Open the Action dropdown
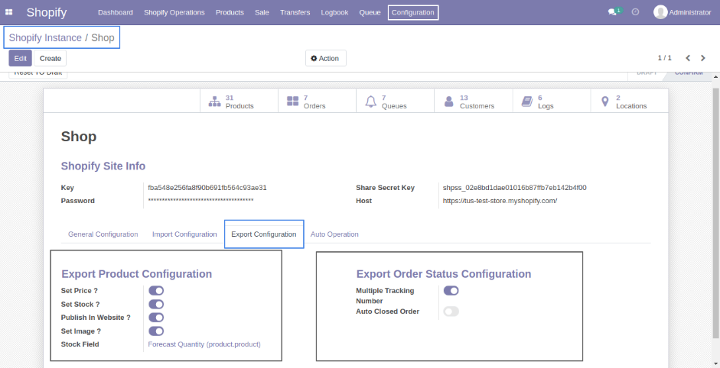The width and height of the screenshot is (720, 368). click(x=326, y=58)
